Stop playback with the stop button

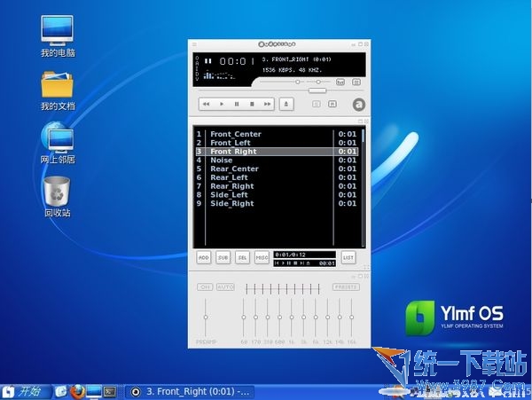coord(252,104)
